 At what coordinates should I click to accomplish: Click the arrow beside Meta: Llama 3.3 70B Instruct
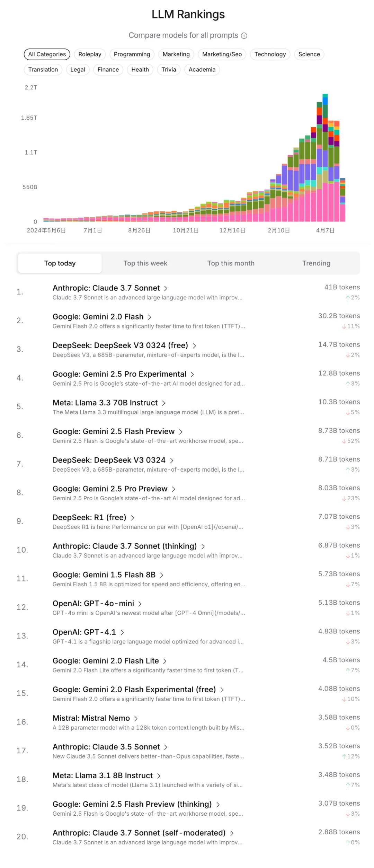coord(163,403)
